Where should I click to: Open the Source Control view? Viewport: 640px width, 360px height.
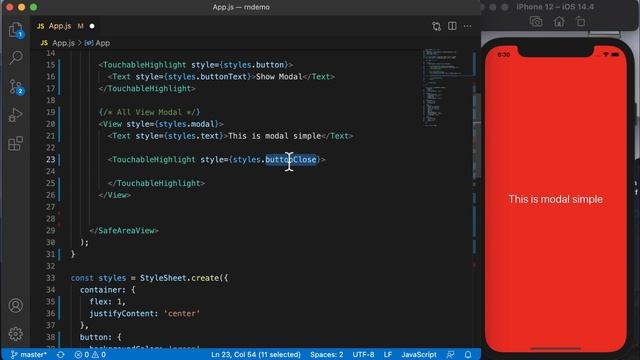(16, 87)
